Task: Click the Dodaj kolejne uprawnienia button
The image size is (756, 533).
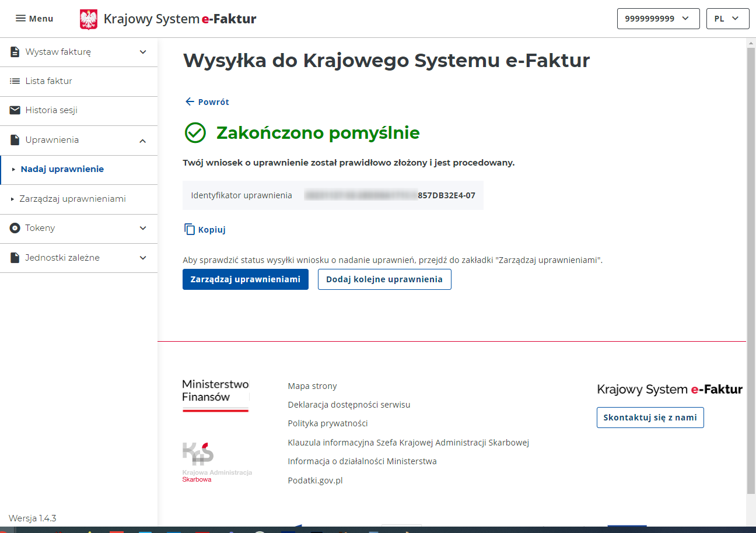Action: (384, 279)
